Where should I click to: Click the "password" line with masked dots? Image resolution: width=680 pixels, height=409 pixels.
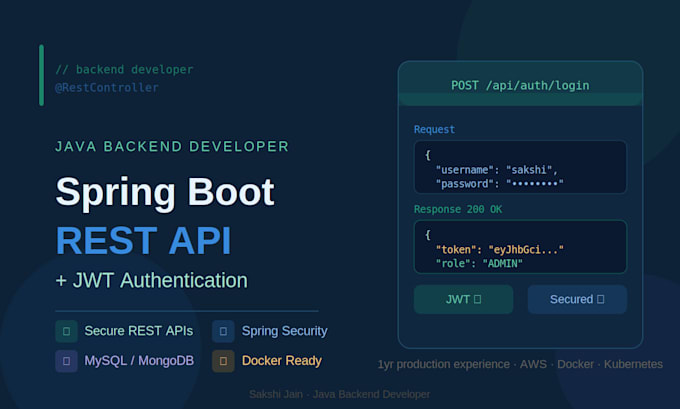tap(499, 184)
